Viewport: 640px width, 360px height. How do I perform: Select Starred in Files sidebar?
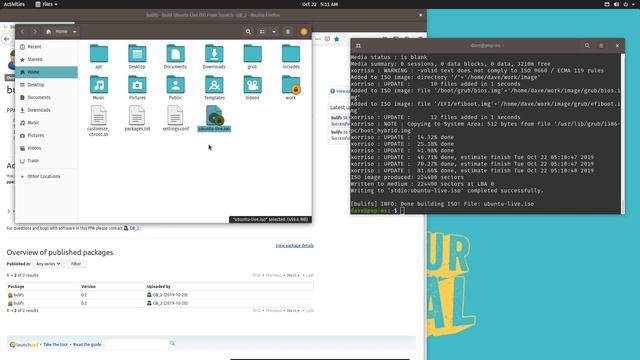(x=46, y=60)
